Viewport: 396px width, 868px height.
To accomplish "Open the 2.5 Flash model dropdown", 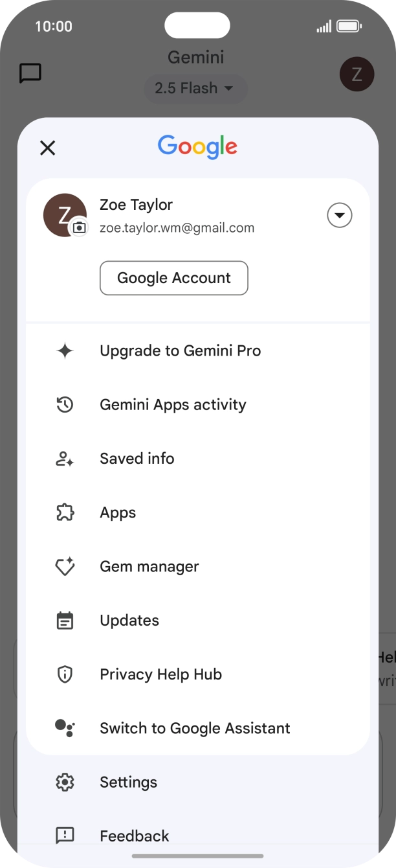I will click(x=195, y=88).
